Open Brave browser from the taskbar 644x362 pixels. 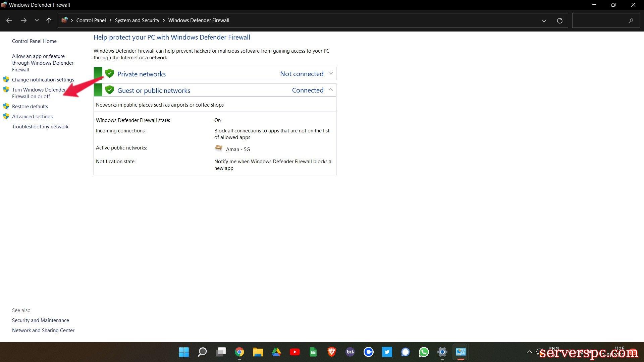(331, 352)
